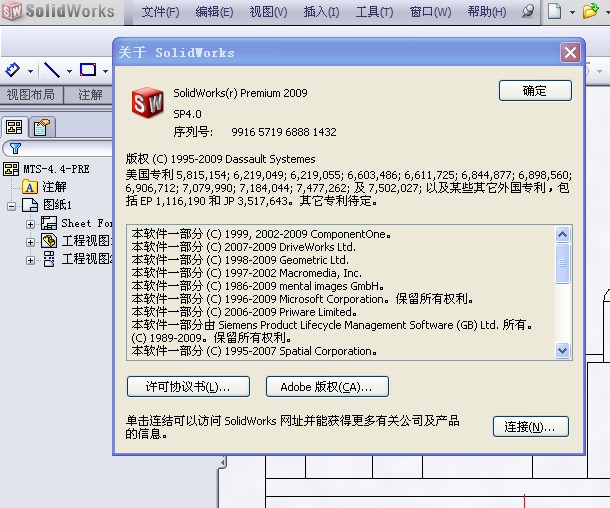Click the Open file folder icon
This screenshot has height=508, width=610.
591,11
